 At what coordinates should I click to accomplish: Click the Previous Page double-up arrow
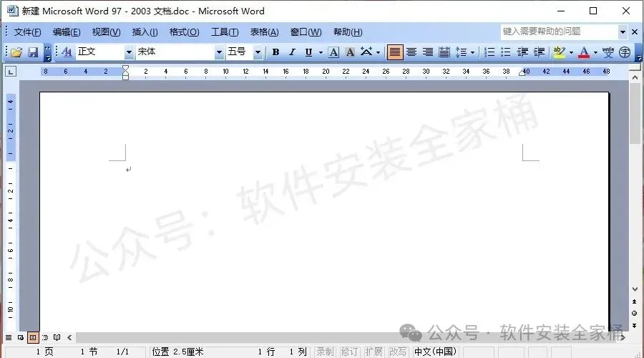[x=635, y=301]
